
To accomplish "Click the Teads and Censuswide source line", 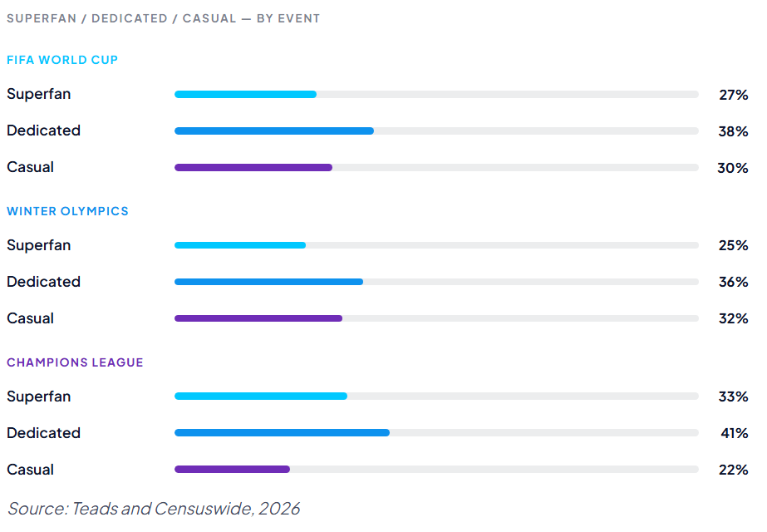I will [154, 508].
